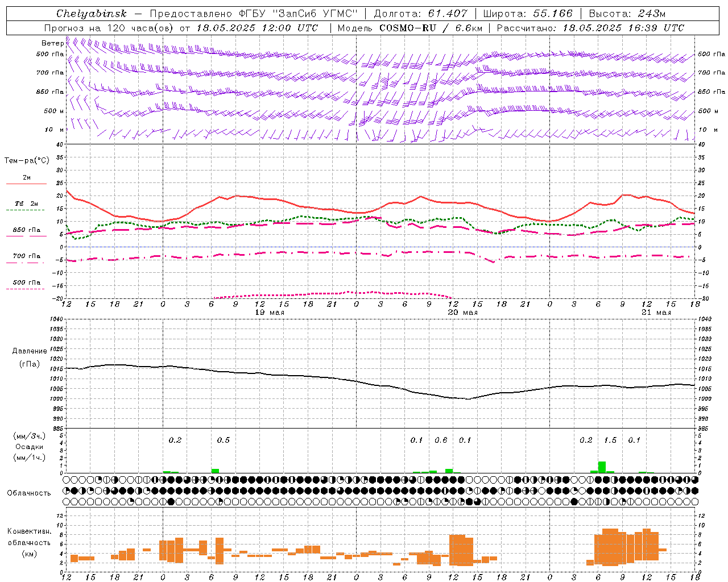Click the 'Конвективн.' convective cloud label
This screenshot has width=728, height=582.
[x=30, y=531]
